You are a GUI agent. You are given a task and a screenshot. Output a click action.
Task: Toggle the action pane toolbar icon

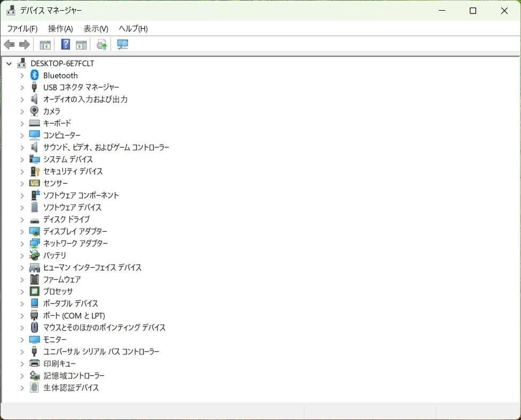tap(81, 44)
